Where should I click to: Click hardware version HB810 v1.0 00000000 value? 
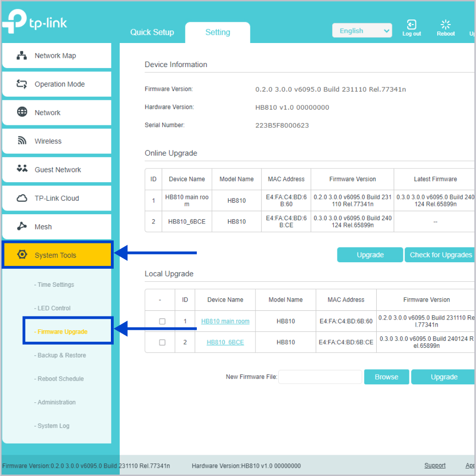[292, 107]
